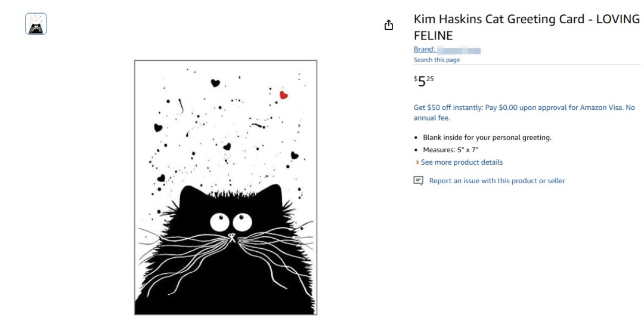Click the speech bubble report icon

[x=418, y=181]
